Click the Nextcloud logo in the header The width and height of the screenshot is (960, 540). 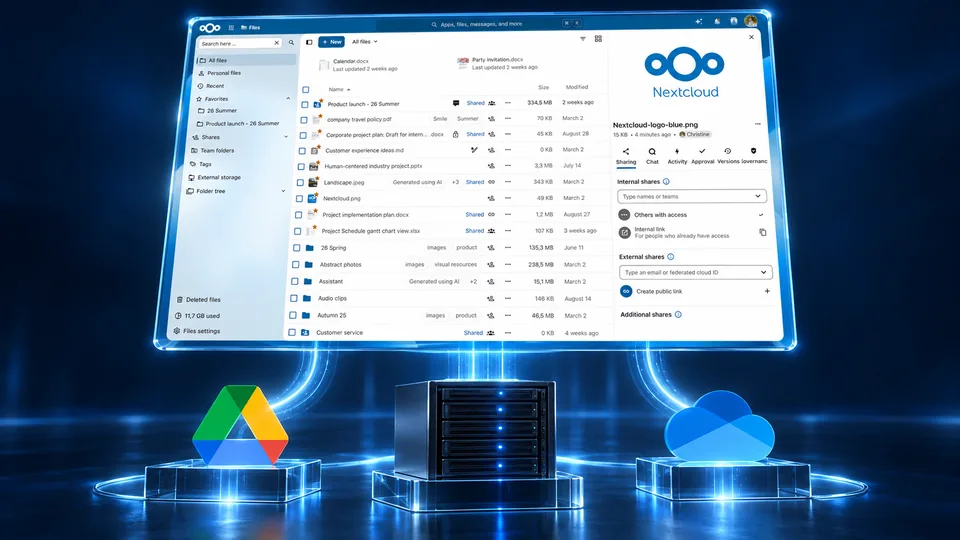[x=209, y=28]
